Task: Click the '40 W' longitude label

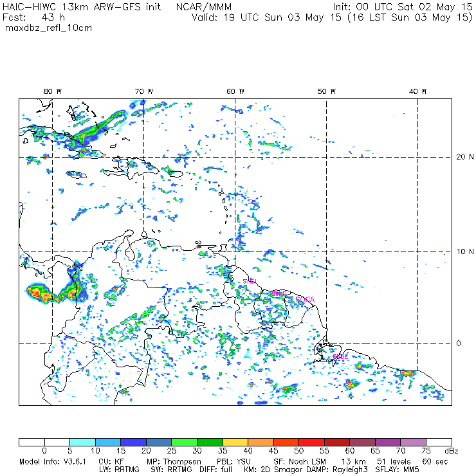Action: 417,91
